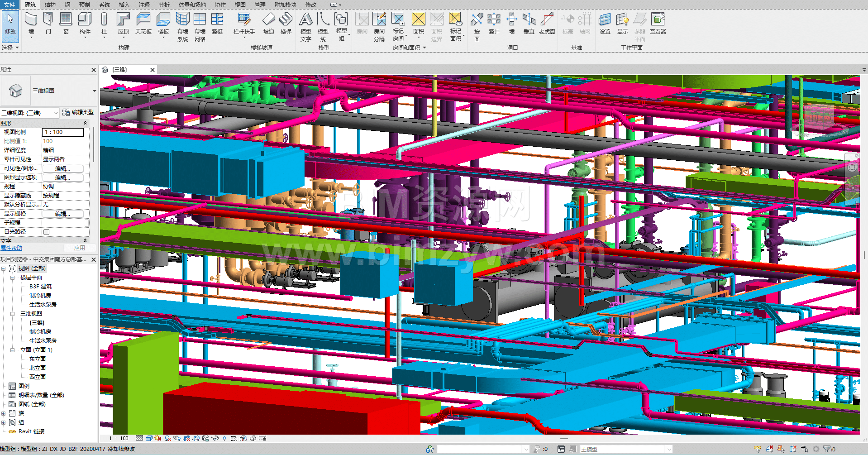Click the 编辑类型 button

pyautogui.click(x=78, y=112)
